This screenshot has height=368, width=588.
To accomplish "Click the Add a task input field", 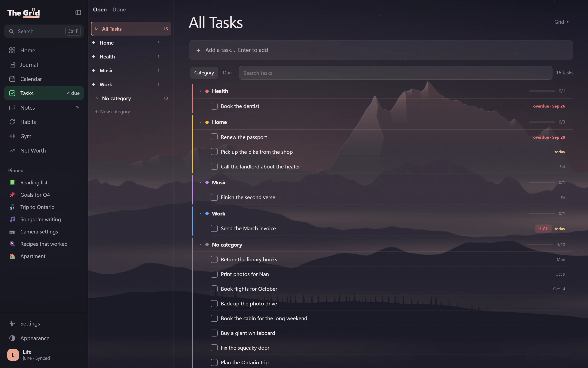I will (381, 50).
